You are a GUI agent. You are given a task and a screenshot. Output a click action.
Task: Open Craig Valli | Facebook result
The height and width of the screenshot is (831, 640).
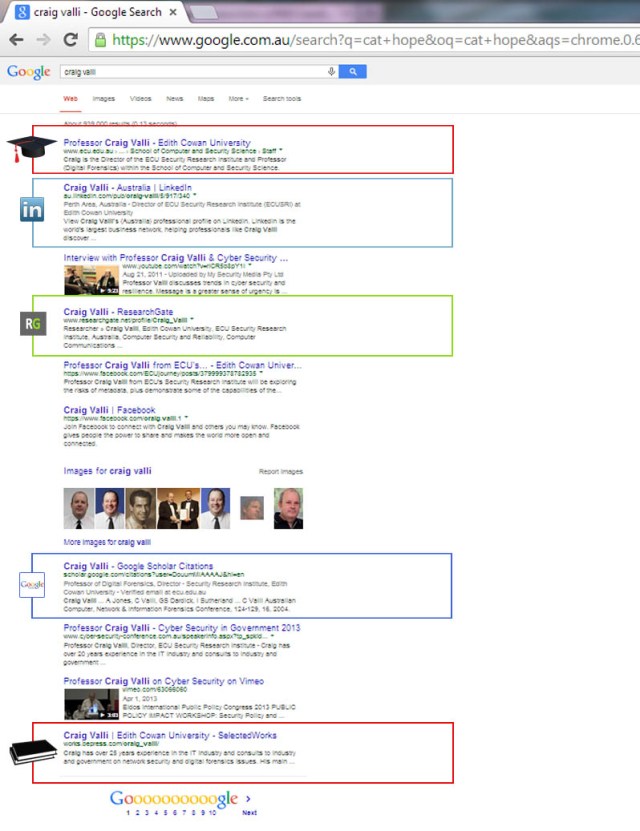point(109,410)
